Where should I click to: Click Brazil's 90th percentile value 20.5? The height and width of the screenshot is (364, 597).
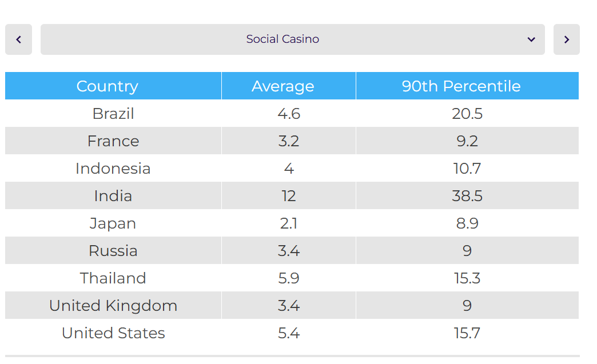(x=467, y=114)
